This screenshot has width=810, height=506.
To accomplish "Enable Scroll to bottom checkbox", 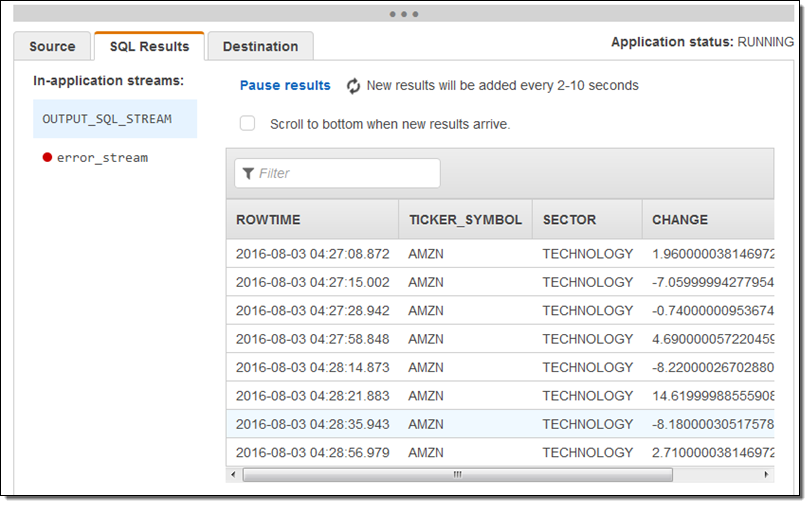I will coord(247,124).
